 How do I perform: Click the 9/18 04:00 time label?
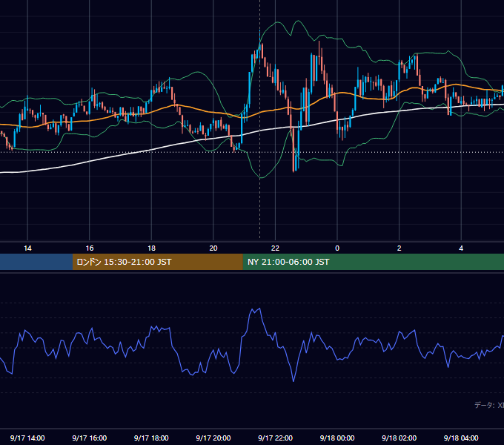[x=461, y=438]
